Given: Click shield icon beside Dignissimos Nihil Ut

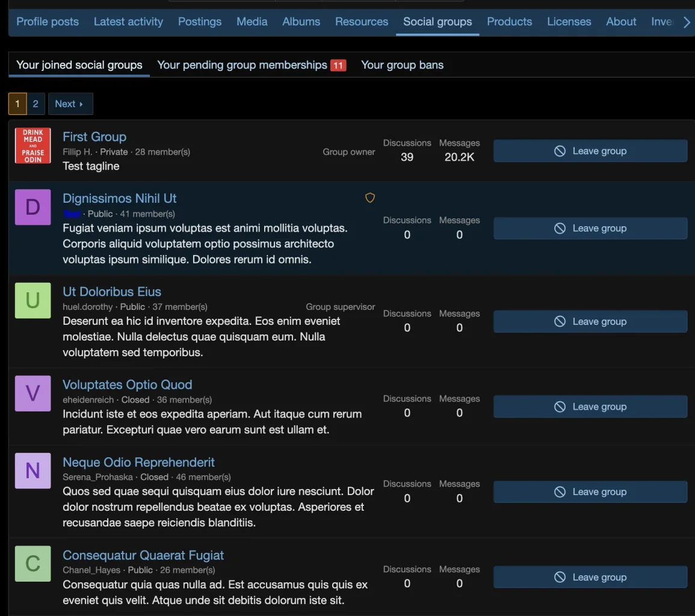Looking at the screenshot, I should tap(370, 198).
